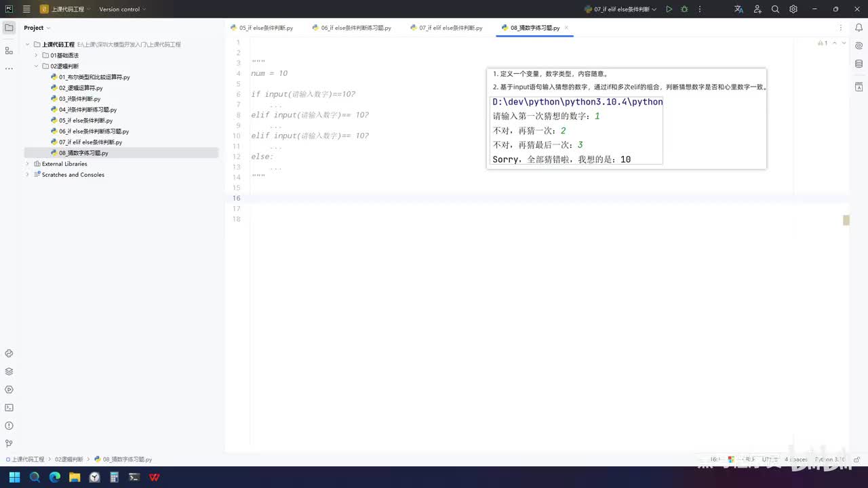Select 02_逻辑运算符.py in project tree
The image size is (868, 488).
76,88
